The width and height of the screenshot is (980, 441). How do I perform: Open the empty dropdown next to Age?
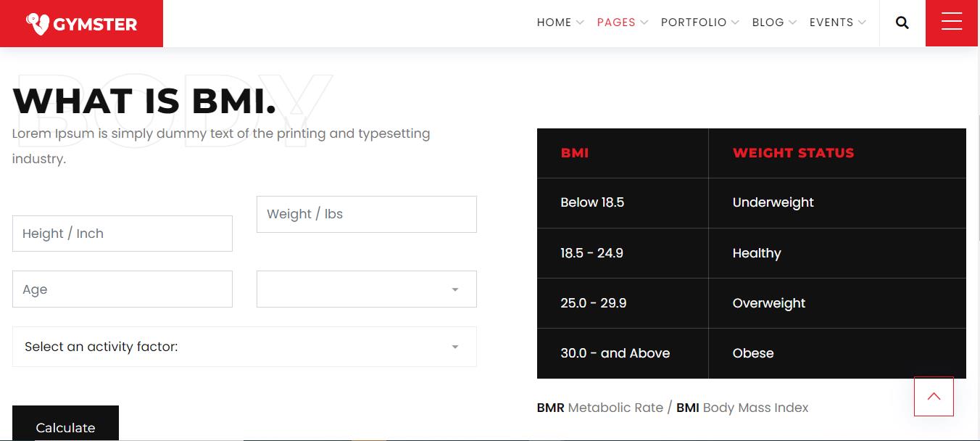click(366, 289)
